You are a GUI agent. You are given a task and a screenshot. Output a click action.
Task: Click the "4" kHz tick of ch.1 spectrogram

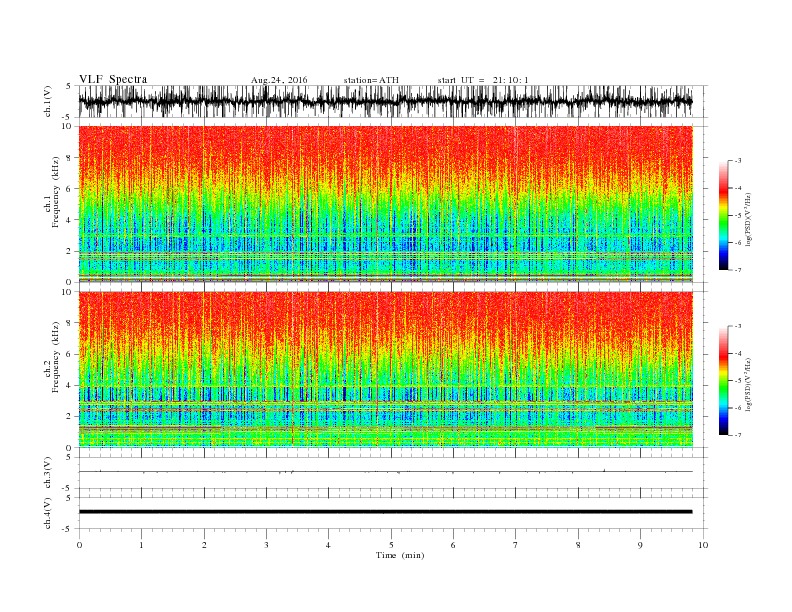(x=70, y=220)
